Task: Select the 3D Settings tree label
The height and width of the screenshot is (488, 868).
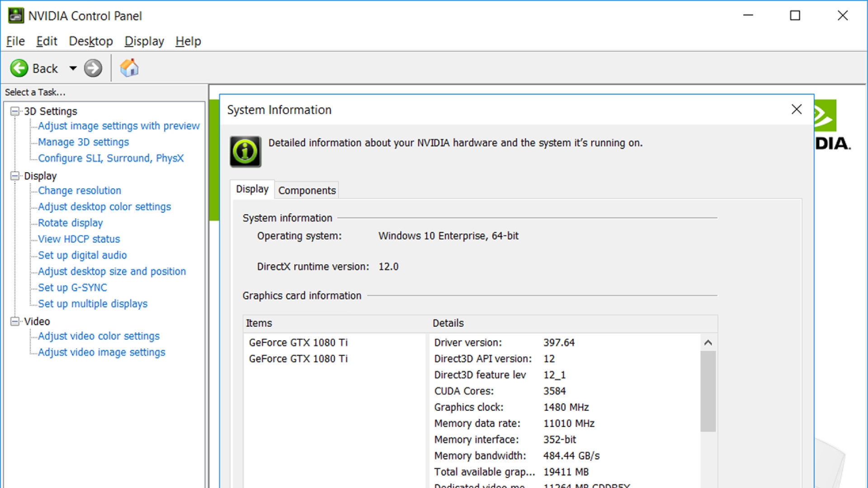Action: point(51,111)
